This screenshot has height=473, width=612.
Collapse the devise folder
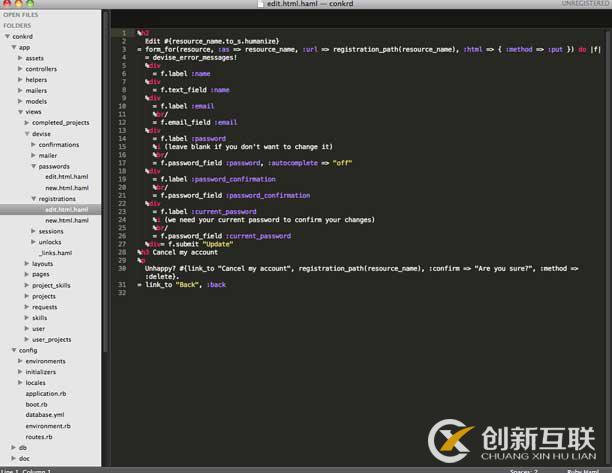coord(27,133)
